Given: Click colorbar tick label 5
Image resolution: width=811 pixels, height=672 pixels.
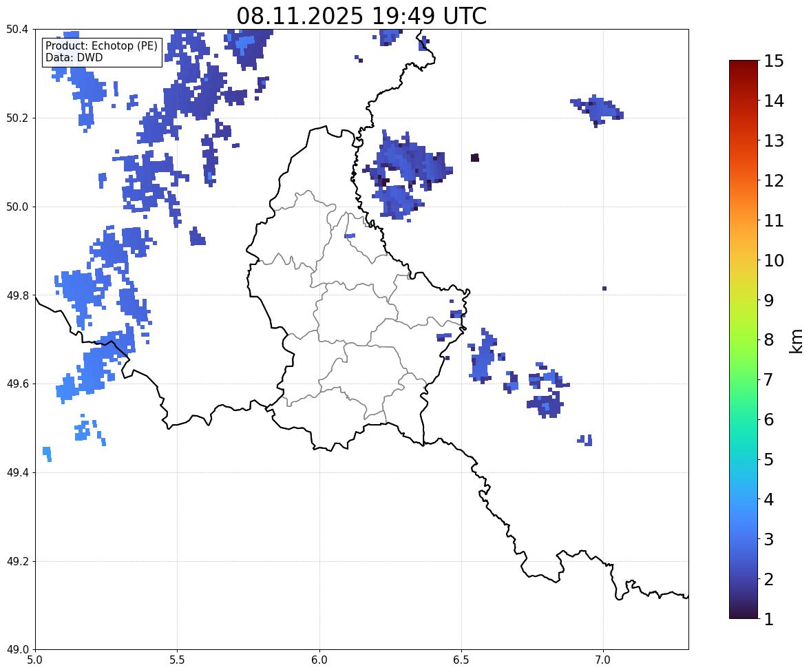Looking at the screenshot, I should tap(769, 459).
